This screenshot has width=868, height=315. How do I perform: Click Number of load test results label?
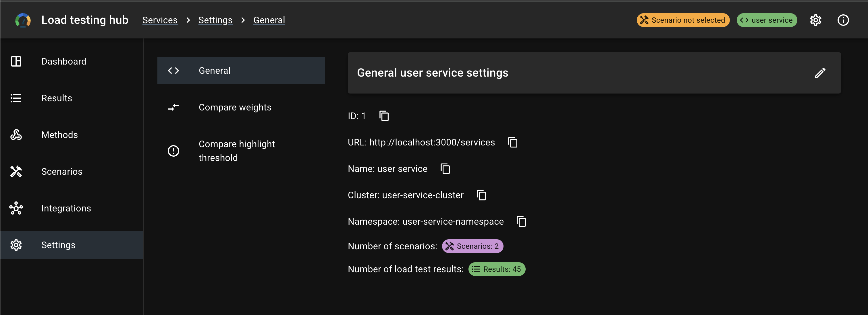(x=405, y=269)
